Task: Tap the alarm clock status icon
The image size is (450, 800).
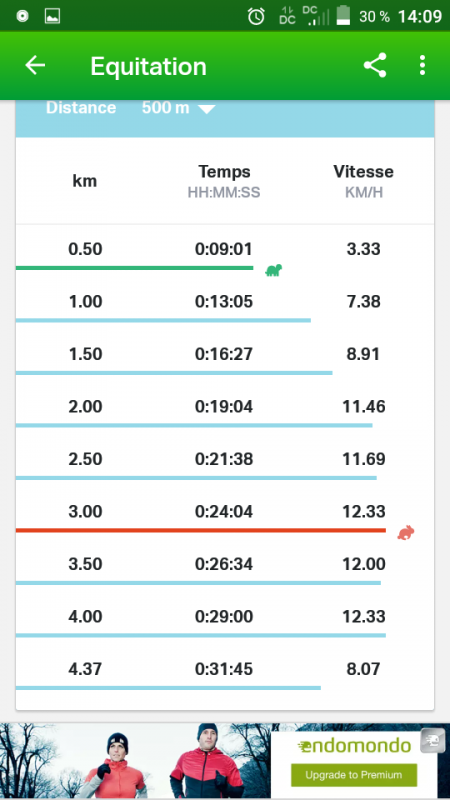Action: pos(256,16)
